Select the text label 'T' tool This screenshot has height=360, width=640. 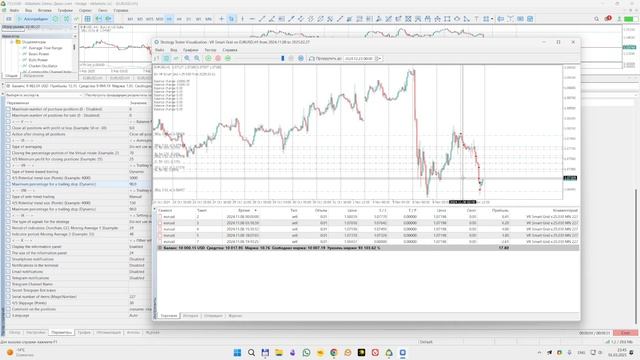pos(476,19)
